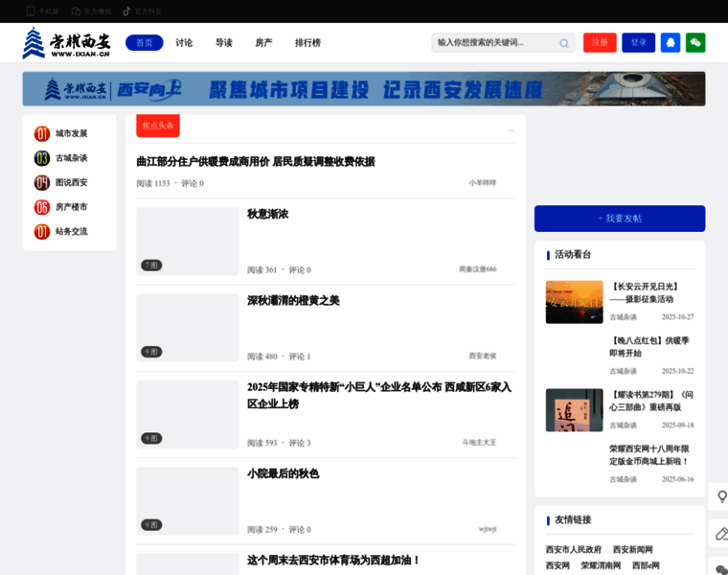Open the 长安云开见日光 activity thumbnail
728x575 pixels.
(574, 302)
